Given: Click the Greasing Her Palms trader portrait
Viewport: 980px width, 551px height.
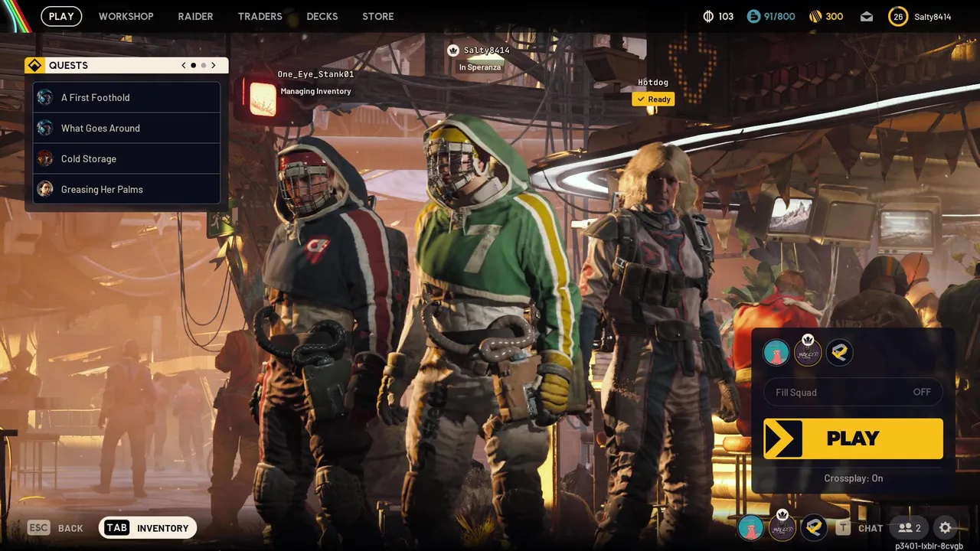Looking at the screenshot, I should [45, 189].
